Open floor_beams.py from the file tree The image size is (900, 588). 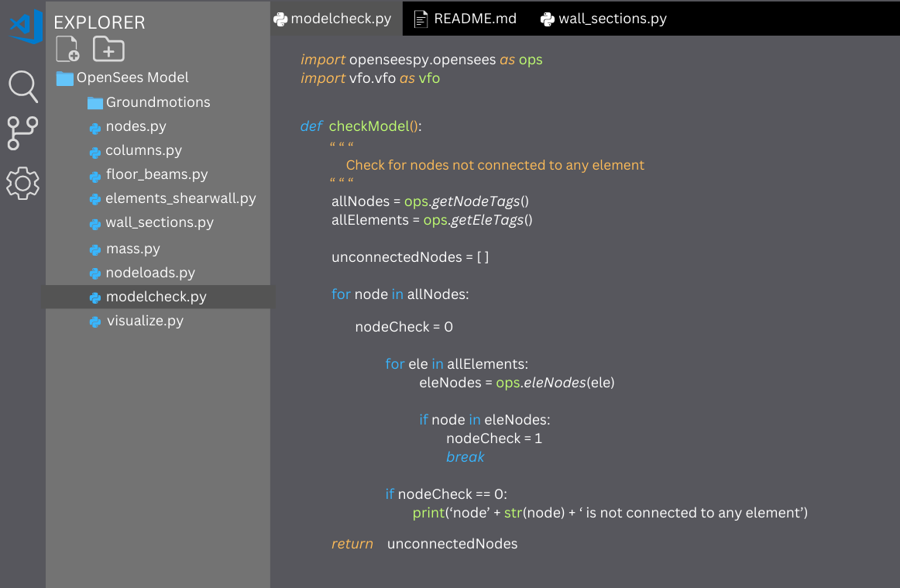point(156,174)
